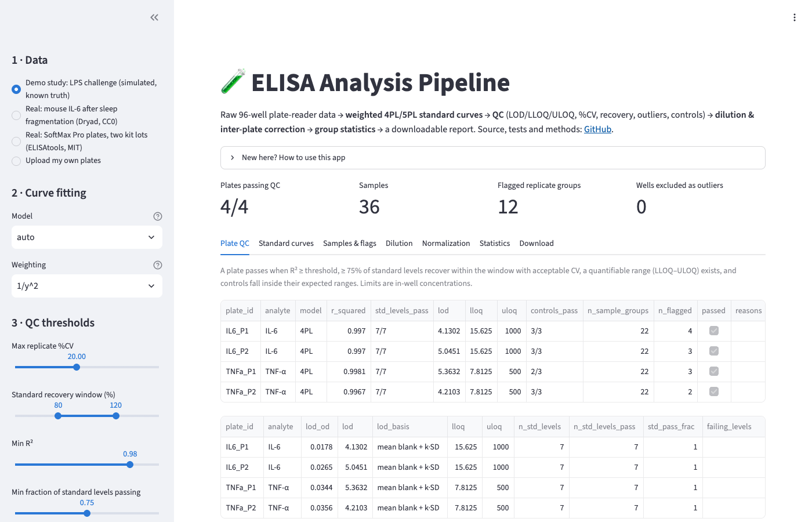Open the GitHub link

pos(597,129)
